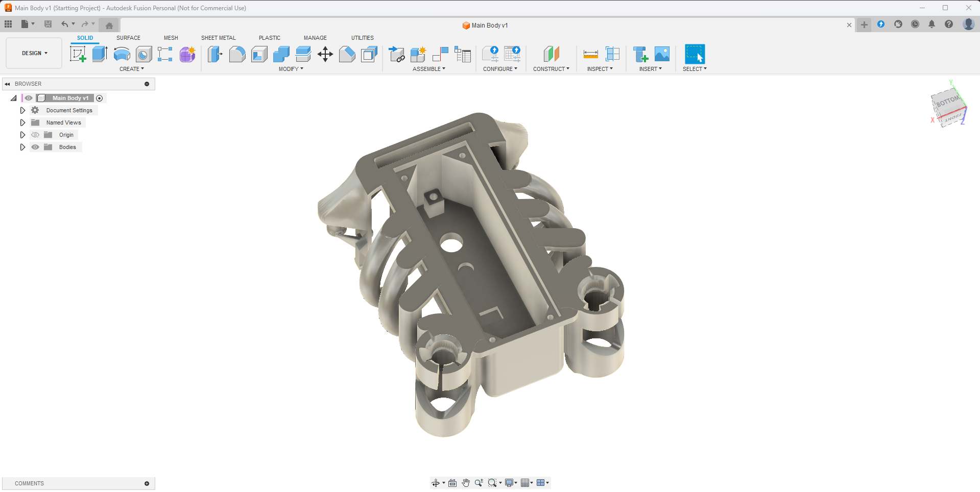Click the Press Pull tool
The height and width of the screenshot is (492, 980).
pyautogui.click(x=215, y=54)
